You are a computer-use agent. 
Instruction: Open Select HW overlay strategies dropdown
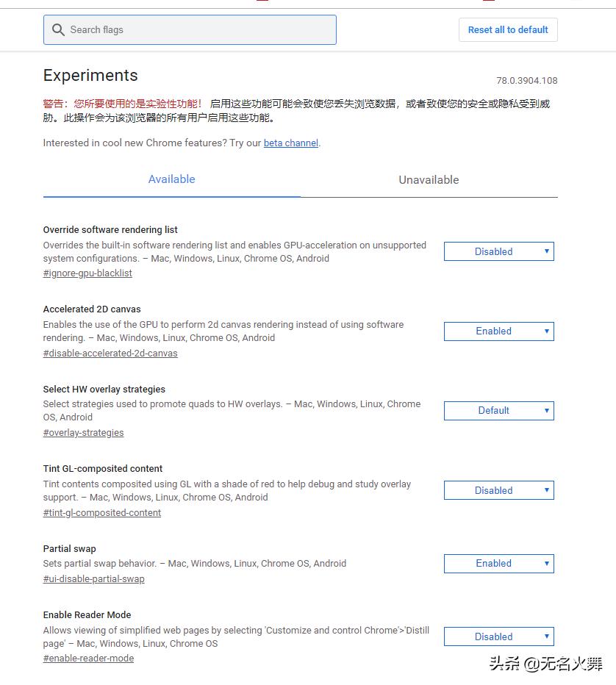point(498,411)
